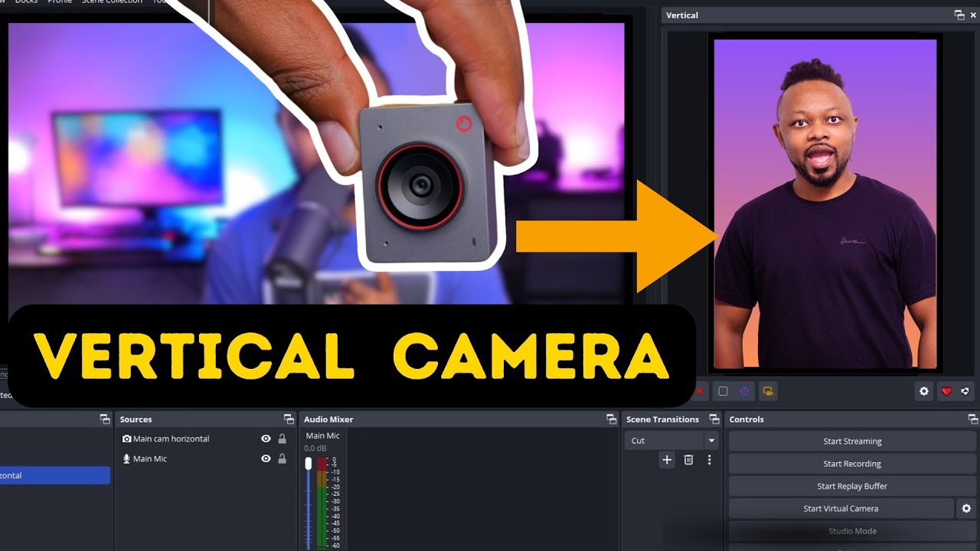Enable Studio Mode
Image resolution: width=980 pixels, height=551 pixels.
(x=852, y=530)
